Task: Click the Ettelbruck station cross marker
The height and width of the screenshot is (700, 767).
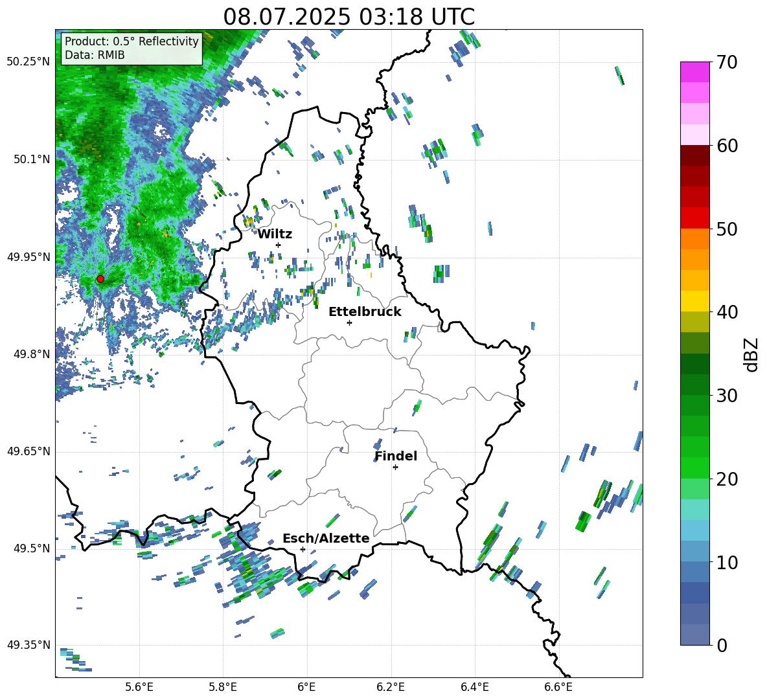Action: coord(349,322)
